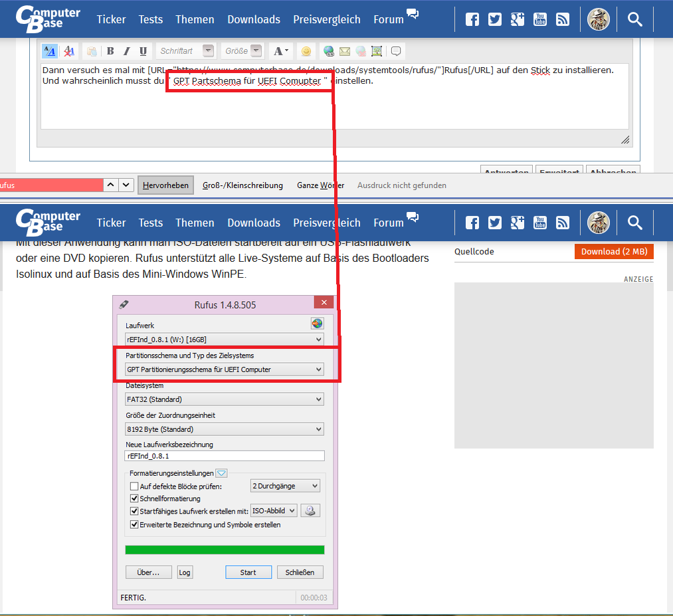Uncheck the Schnellformatierung checkbox
This screenshot has width=673, height=616.
[x=134, y=498]
